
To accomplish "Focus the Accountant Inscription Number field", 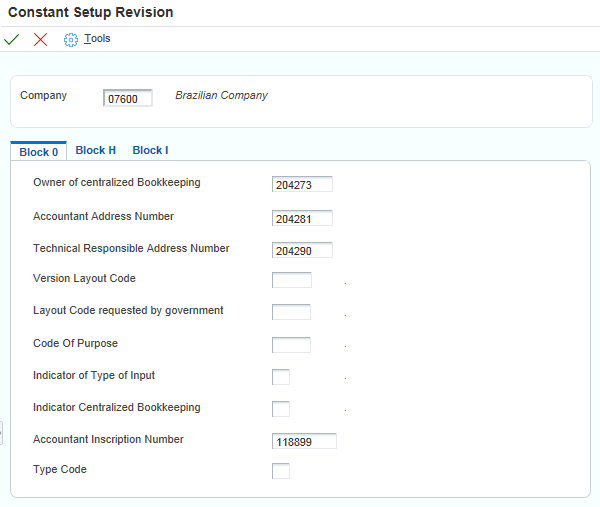I will (304, 441).
